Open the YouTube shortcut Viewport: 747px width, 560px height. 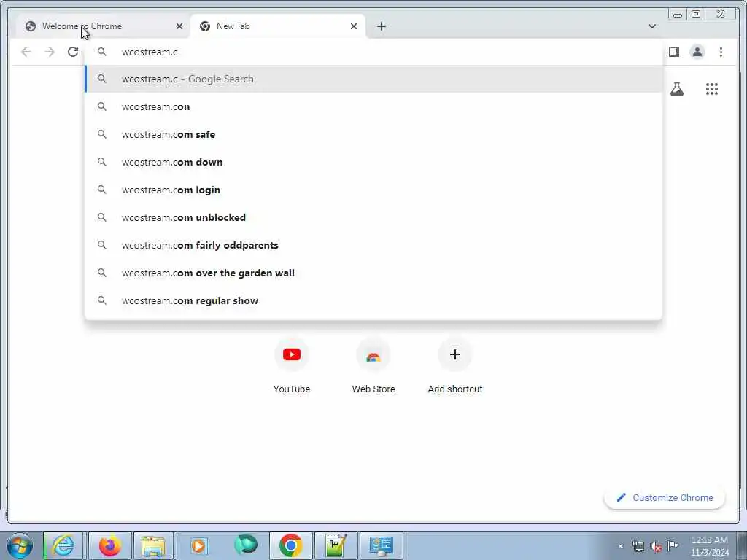(292, 354)
